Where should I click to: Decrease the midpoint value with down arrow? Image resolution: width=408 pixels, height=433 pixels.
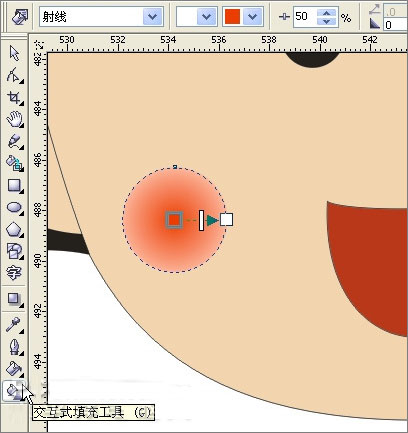click(x=327, y=21)
